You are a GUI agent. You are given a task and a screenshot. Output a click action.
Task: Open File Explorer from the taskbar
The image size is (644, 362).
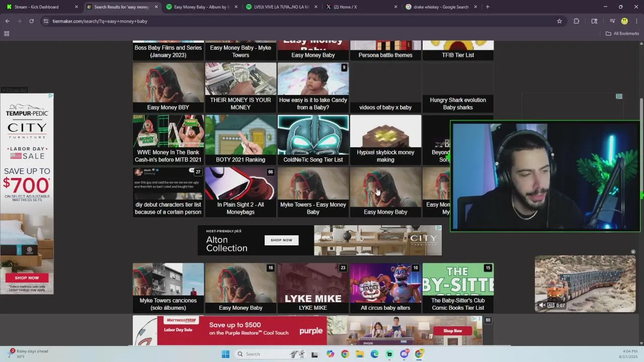pyautogui.click(x=360, y=354)
